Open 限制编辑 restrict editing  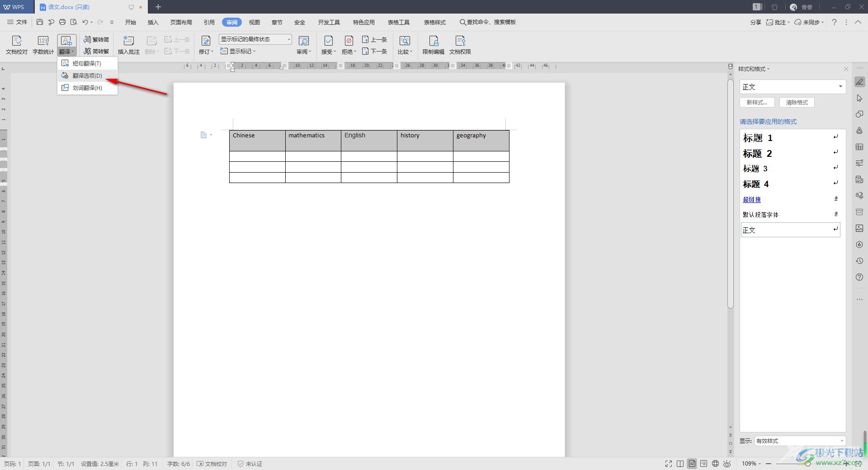(434, 45)
